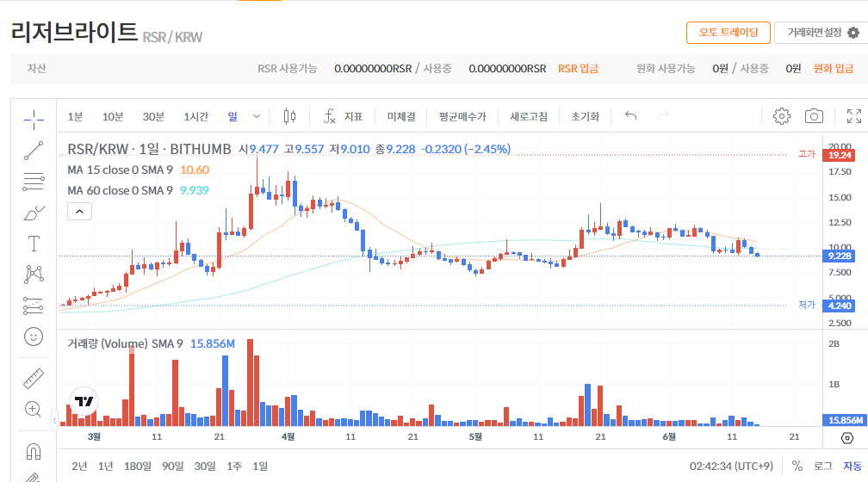Set range to 90일
868x482 pixels.
[173, 466]
